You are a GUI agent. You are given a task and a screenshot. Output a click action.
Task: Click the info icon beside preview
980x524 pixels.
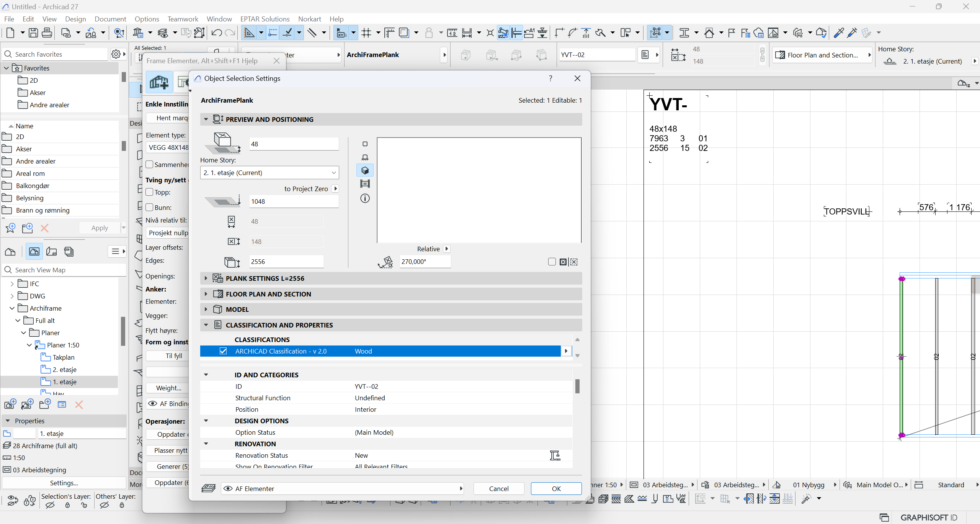click(365, 198)
